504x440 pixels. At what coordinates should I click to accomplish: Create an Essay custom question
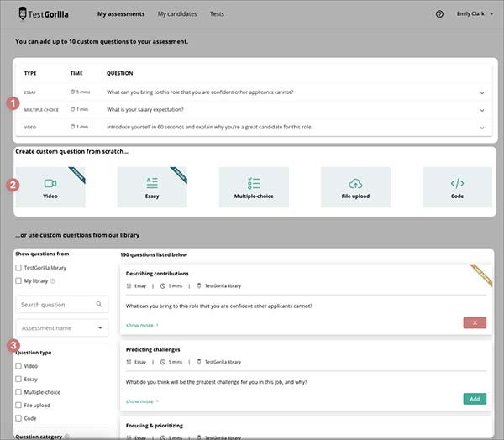[x=152, y=187]
